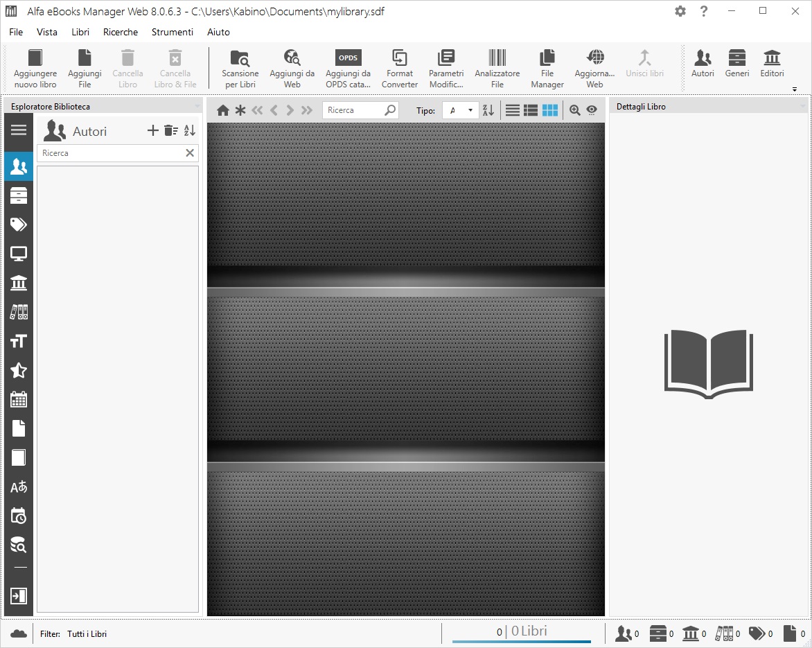Open the Strumenti menu

pos(173,32)
